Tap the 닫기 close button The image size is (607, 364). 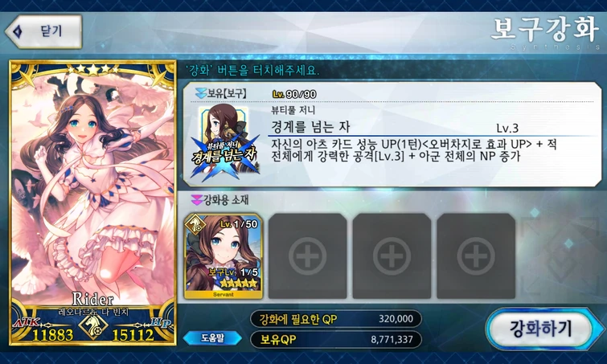pos(43,31)
